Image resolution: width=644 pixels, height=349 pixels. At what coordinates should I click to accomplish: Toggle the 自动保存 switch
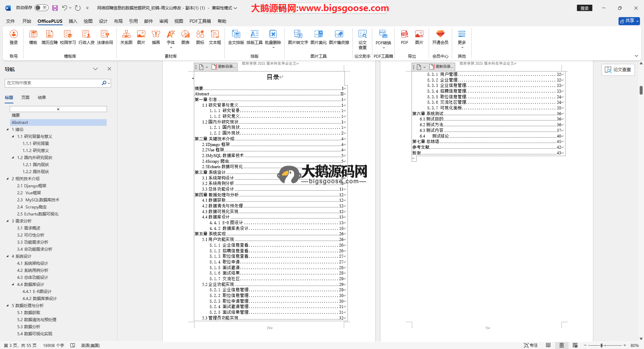pos(41,8)
